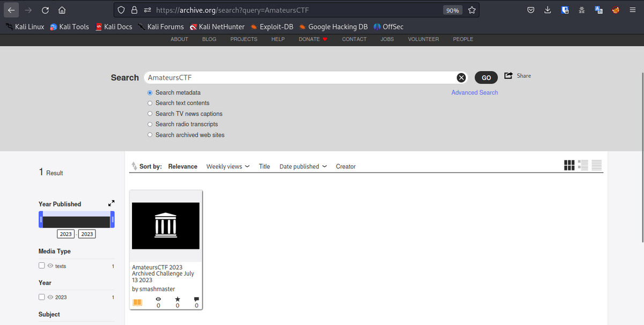
Task: Click the views eye icon on result card
Action: coord(158,299)
